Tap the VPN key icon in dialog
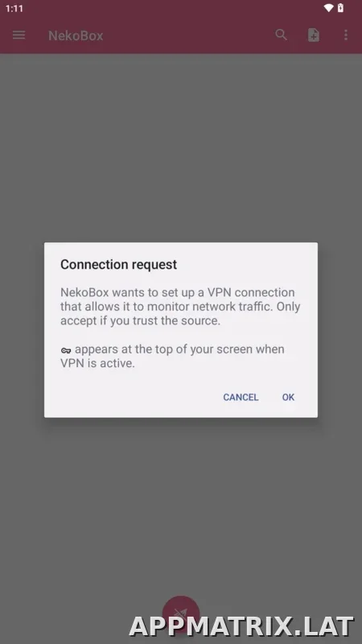 66,350
